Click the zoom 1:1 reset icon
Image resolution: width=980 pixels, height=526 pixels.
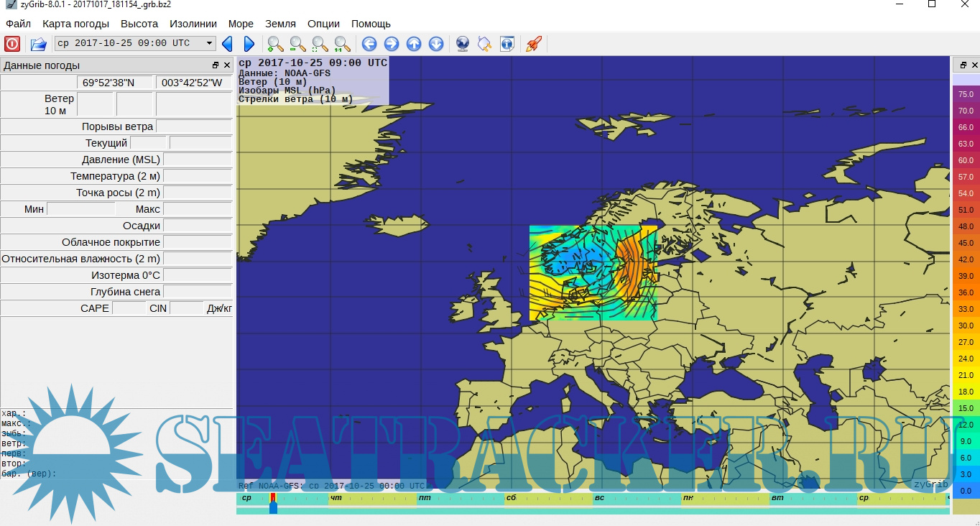pos(342,44)
